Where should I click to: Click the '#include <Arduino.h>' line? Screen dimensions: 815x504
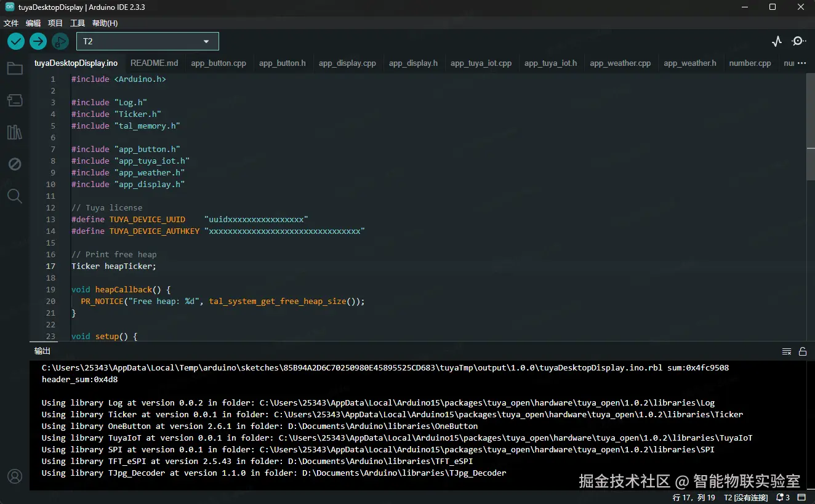[118, 79]
